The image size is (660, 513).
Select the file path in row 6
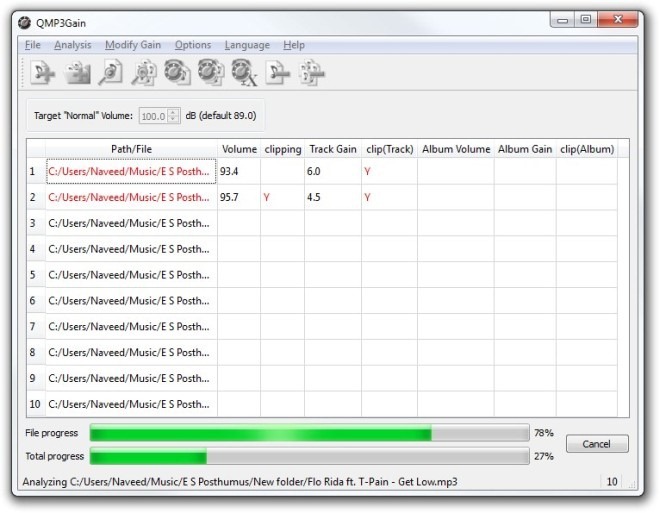coord(131,301)
